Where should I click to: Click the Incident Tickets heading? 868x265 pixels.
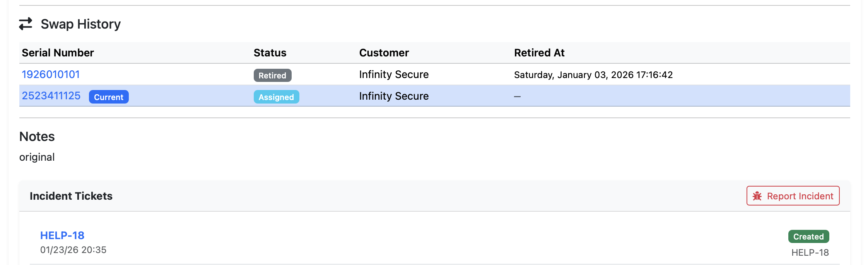click(71, 196)
